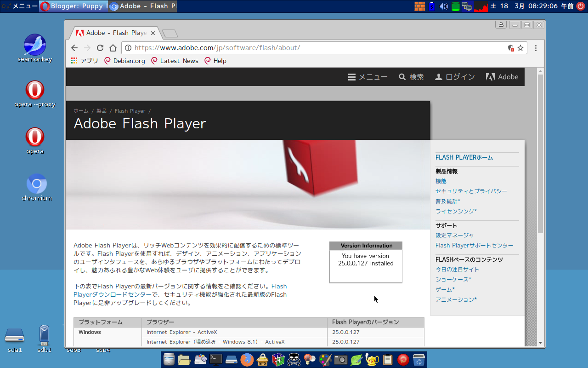Open the アプリ shortcut in the bookmarks bar
The image size is (588, 368).
coord(84,60)
